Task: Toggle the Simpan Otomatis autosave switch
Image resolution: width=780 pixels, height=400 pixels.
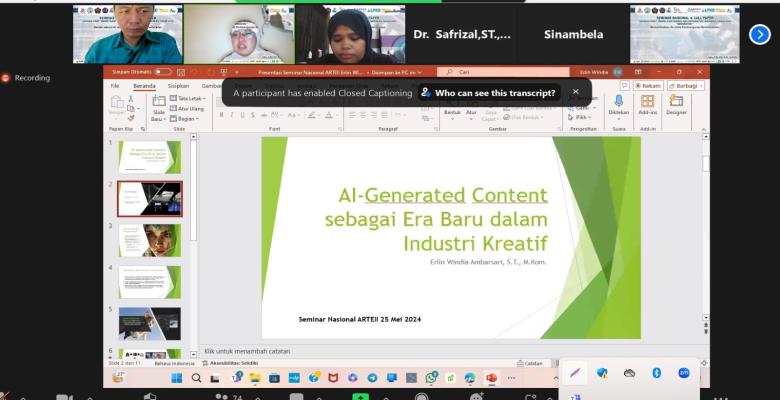Action: pos(162,72)
